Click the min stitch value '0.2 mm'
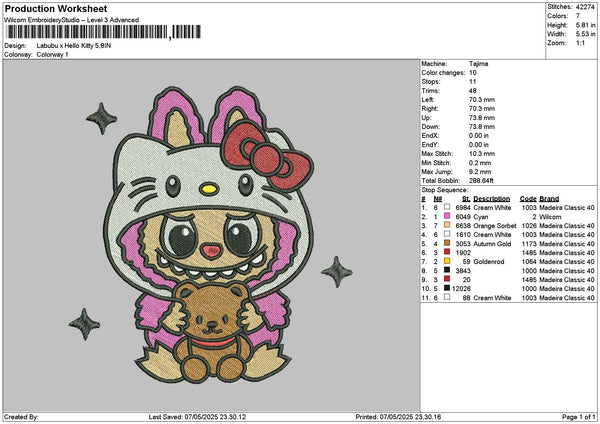 480,163
